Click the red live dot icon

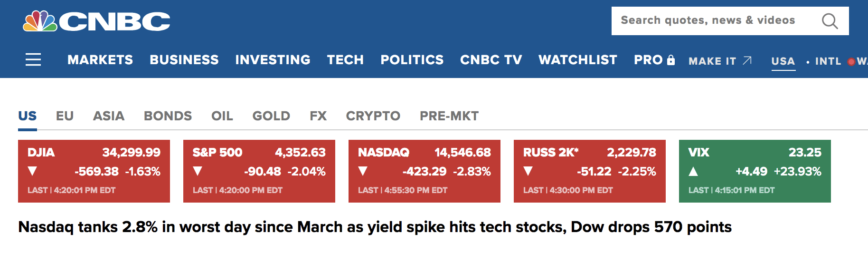[x=851, y=61]
